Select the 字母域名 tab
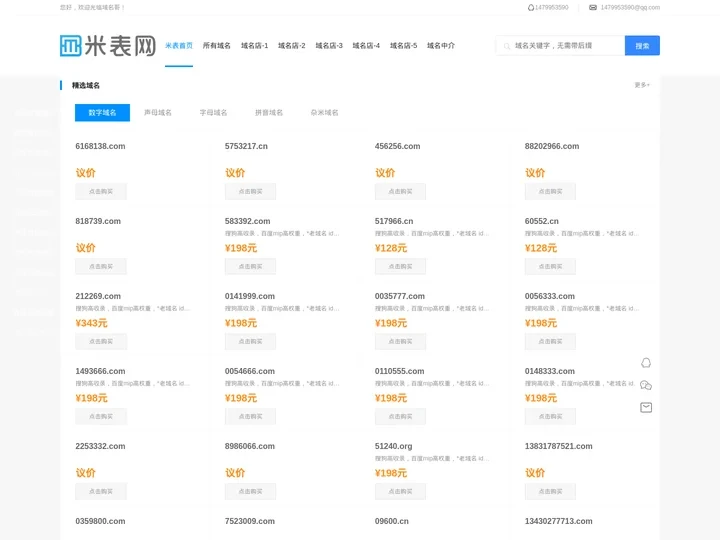Screen dimensions: 720x540 click(x=214, y=112)
